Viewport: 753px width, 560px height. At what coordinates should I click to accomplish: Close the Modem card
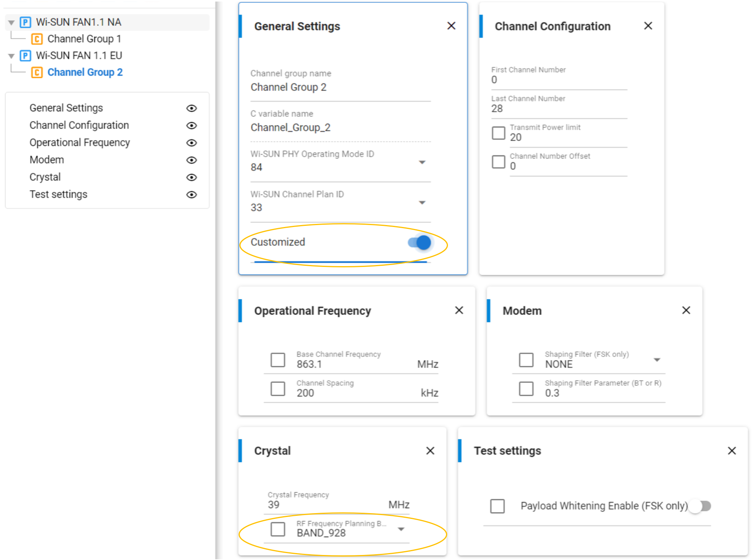point(686,310)
